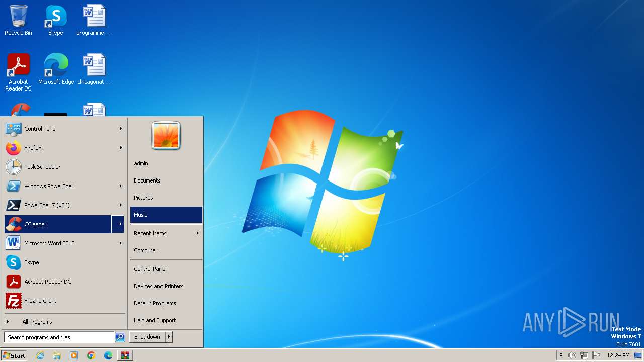Open Music from Start menu
Screen dimensions: 644x362
(x=166, y=215)
